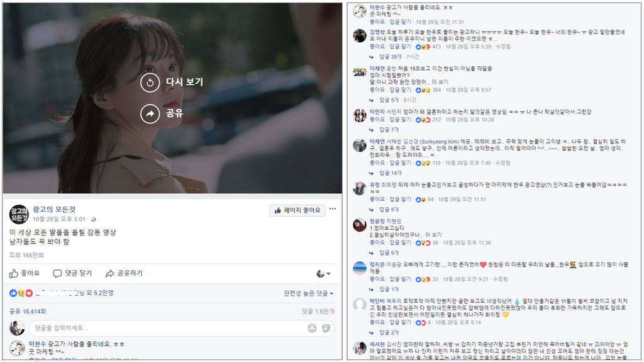This screenshot has width=644, height=362.
Task: Click the emoji smiley icon in comment box
Action: click(312, 328)
